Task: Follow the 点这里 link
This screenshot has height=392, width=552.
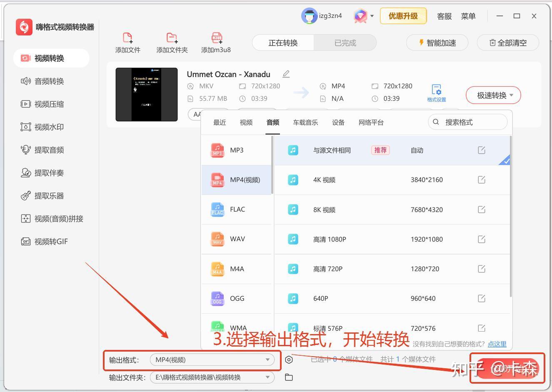Action: click(x=497, y=344)
